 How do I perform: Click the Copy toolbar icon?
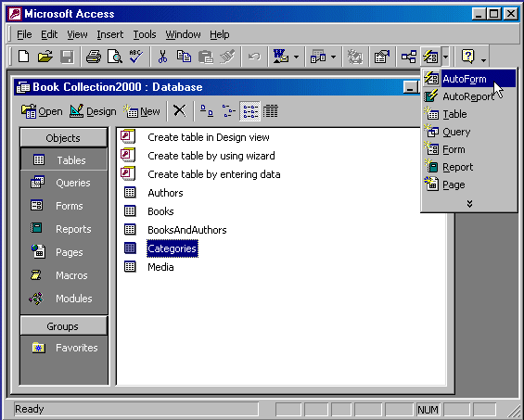tap(184, 57)
